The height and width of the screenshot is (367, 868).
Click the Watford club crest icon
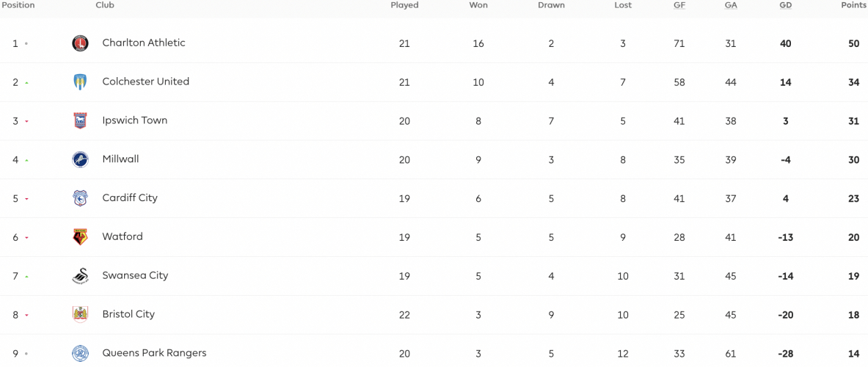click(x=80, y=237)
